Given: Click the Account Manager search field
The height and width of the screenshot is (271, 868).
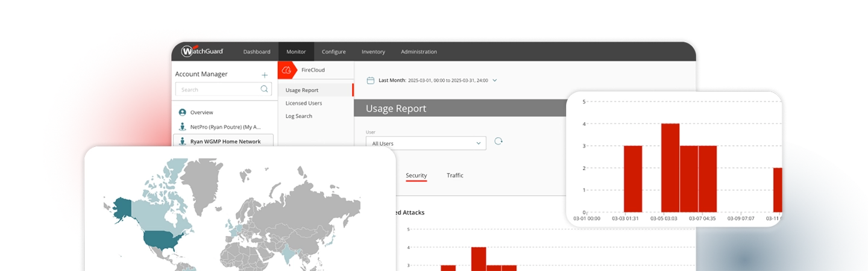Looking at the screenshot, I should coord(224,89).
